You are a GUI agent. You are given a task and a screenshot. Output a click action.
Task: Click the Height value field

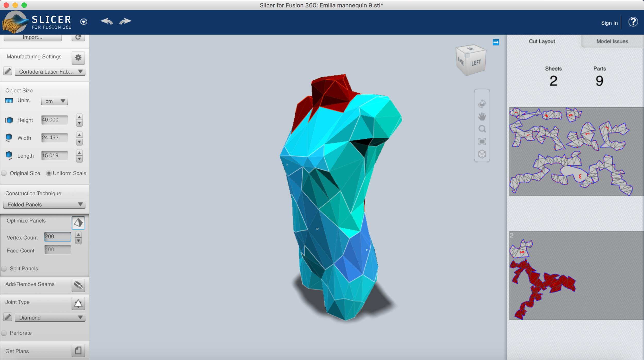tap(54, 120)
